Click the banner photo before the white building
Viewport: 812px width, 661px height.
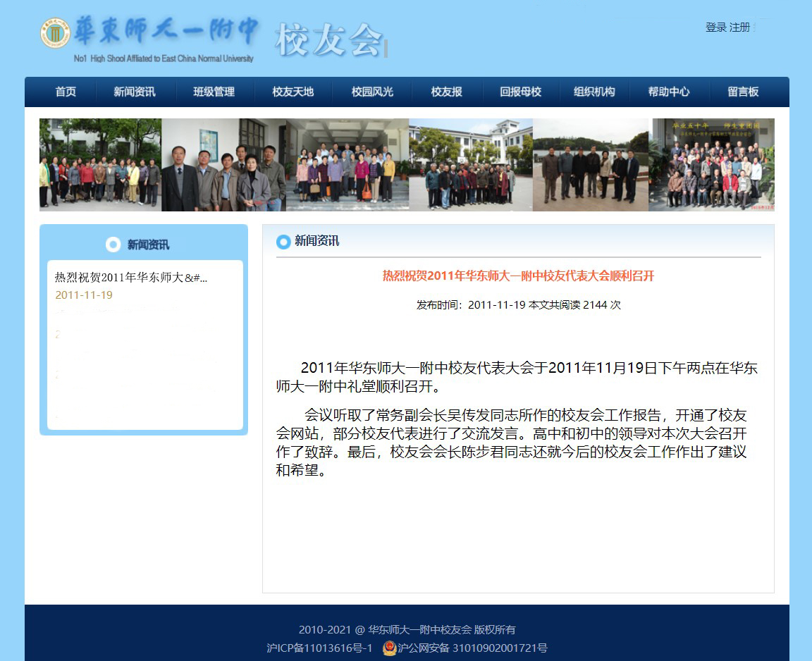[x=471, y=165]
